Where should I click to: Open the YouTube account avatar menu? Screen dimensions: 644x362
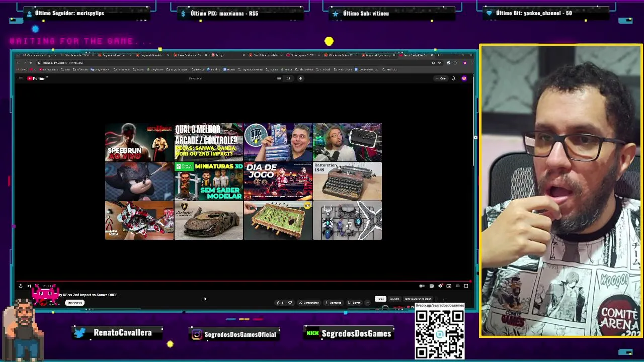[464, 78]
